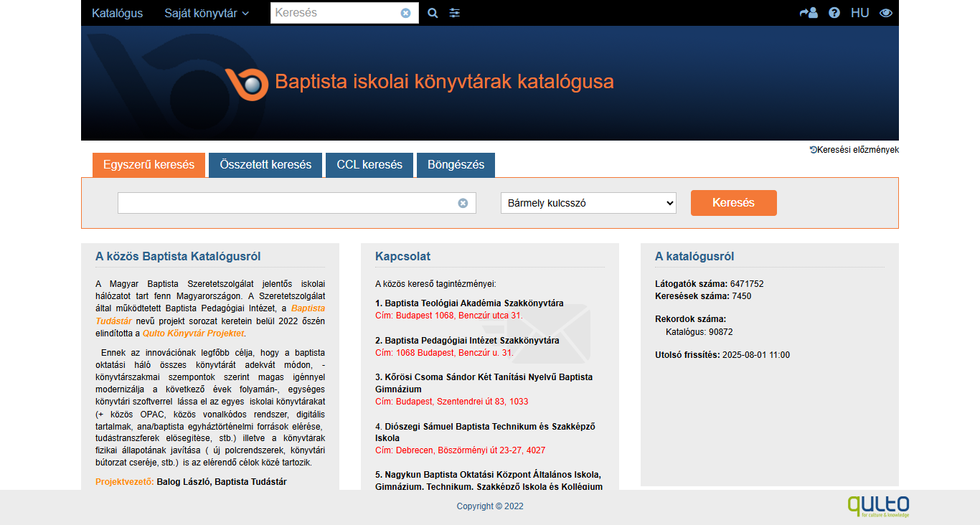Click Utolsó frissítés date text
This screenshot has height=525, width=980.
[x=722, y=355]
